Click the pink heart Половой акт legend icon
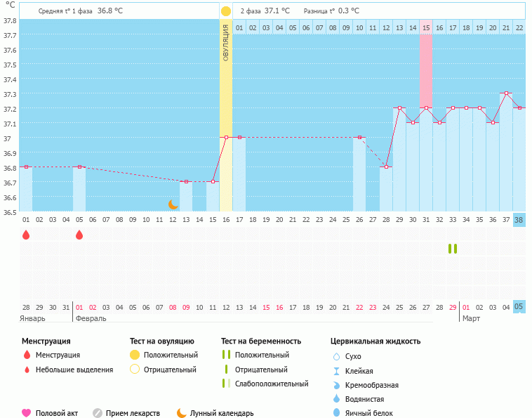 [26, 413]
